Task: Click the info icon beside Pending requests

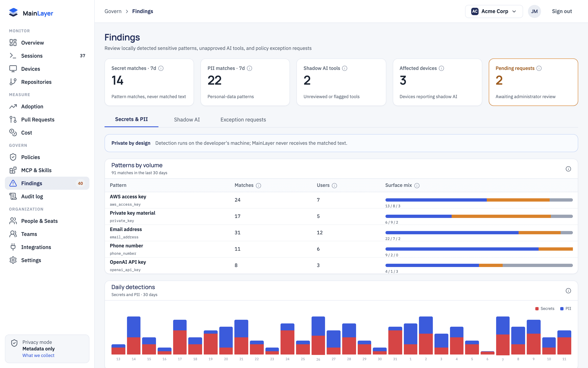Action: coord(539,68)
